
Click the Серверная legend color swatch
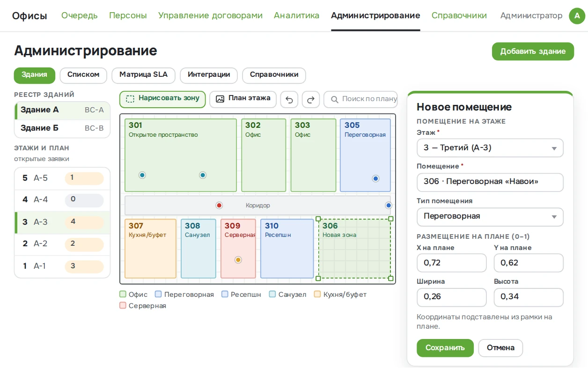pyautogui.click(x=123, y=306)
